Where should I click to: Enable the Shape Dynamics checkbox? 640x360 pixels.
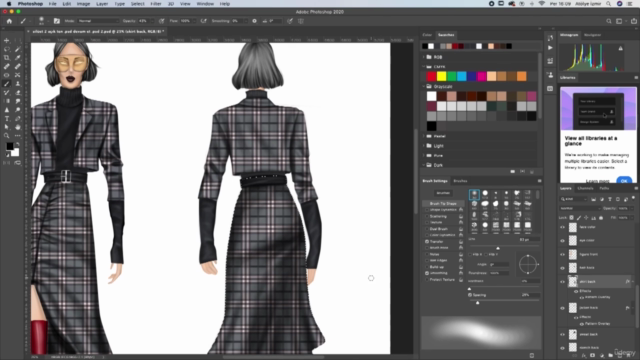tap(427, 210)
